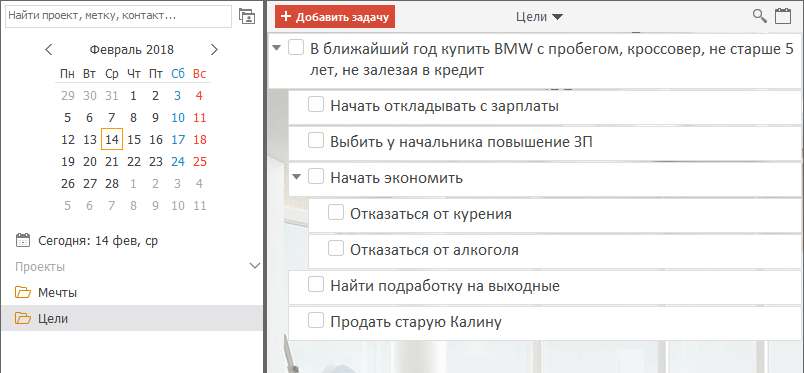Click the calendar icon next to Сегодня
This screenshot has height=373, width=804.
(x=23, y=240)
